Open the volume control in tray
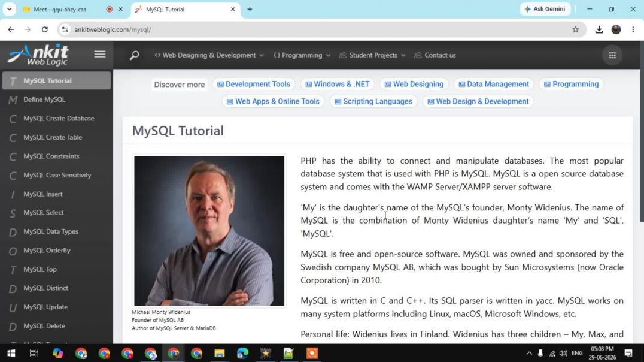 [564, 354]
